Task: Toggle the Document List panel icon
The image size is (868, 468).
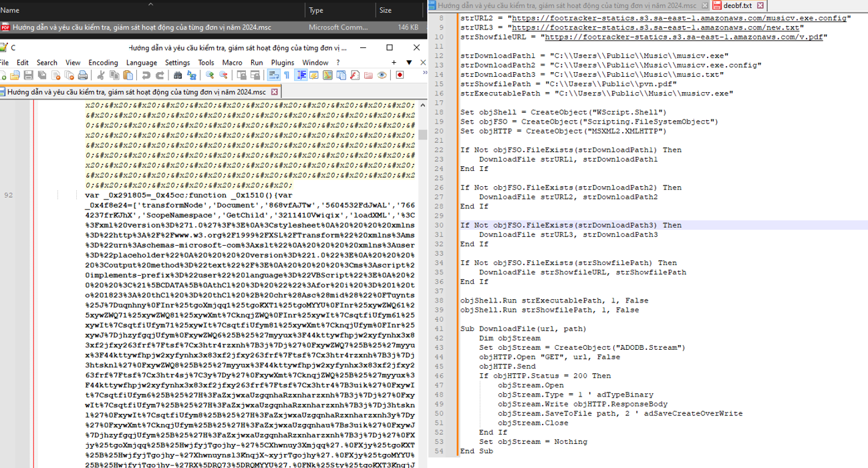Action: click(341, 75)
